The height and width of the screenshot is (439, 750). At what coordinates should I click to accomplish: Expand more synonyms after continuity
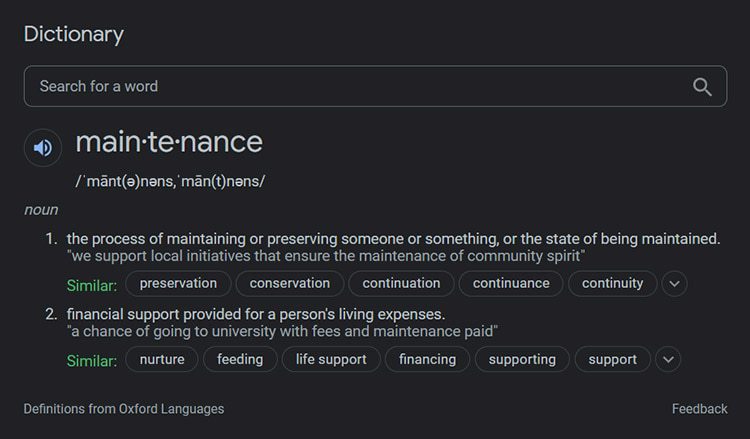(674, 284)
